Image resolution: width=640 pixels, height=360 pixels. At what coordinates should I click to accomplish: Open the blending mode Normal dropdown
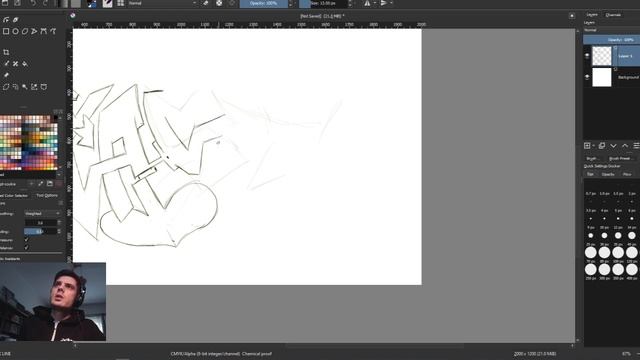pos(162,3)
